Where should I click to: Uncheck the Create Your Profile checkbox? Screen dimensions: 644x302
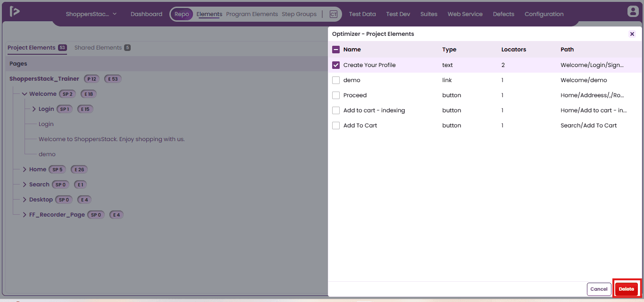[x=336, y=65]
